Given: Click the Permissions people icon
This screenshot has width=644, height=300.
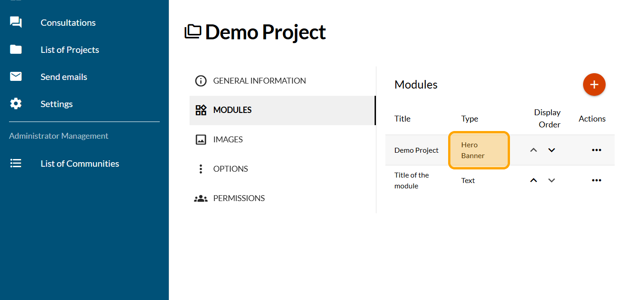Looking at the screenshot, I should 200,198.
